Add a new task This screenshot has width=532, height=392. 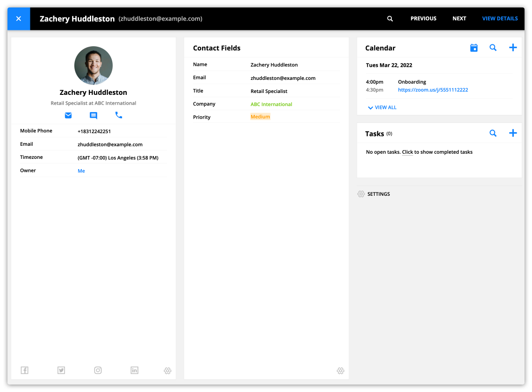tap(513, 133)
